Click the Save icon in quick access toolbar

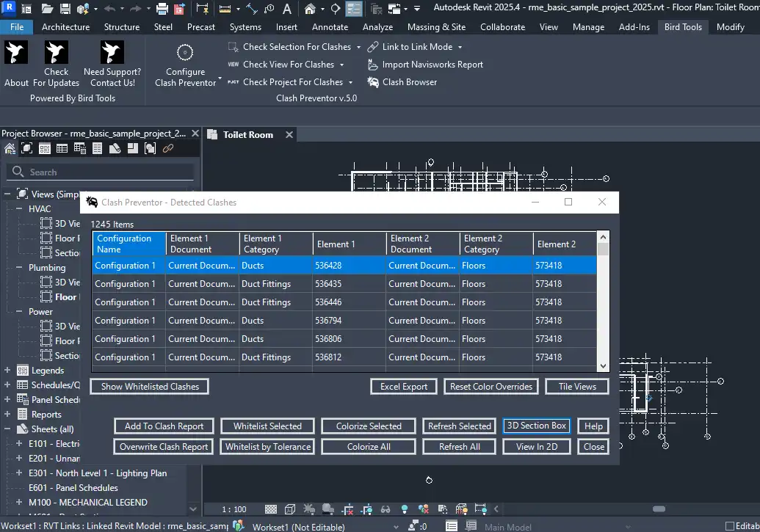click(65, 9)
